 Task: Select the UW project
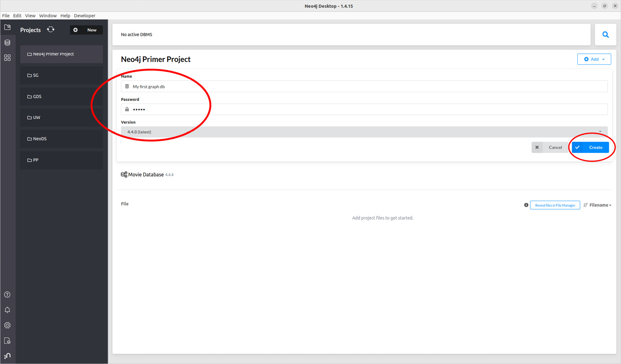click(x=62, y=117)
